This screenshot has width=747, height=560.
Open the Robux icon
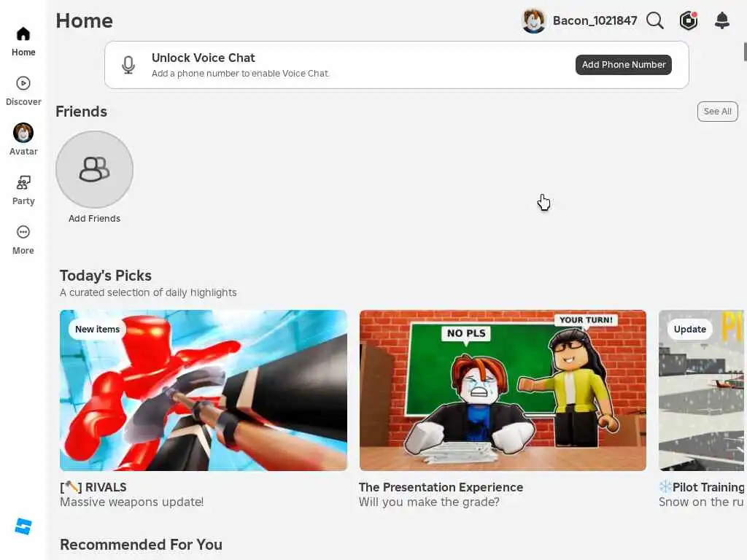[x=689, y=21]
